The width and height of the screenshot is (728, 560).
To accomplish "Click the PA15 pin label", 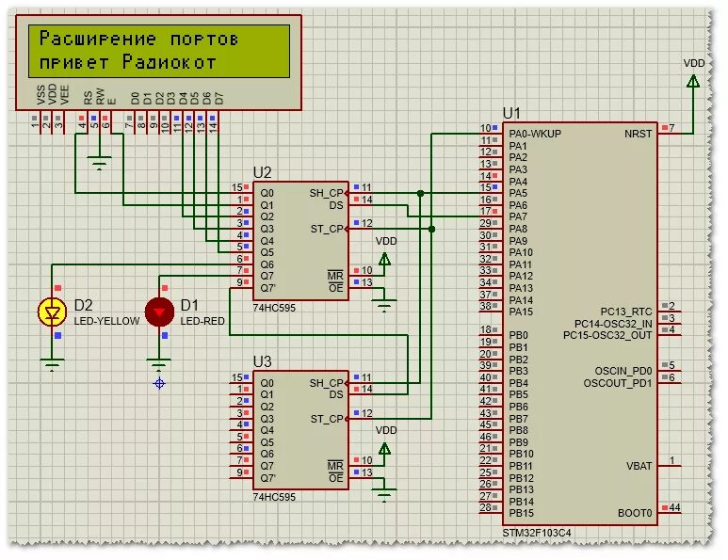I will click(x=521, y=312).
